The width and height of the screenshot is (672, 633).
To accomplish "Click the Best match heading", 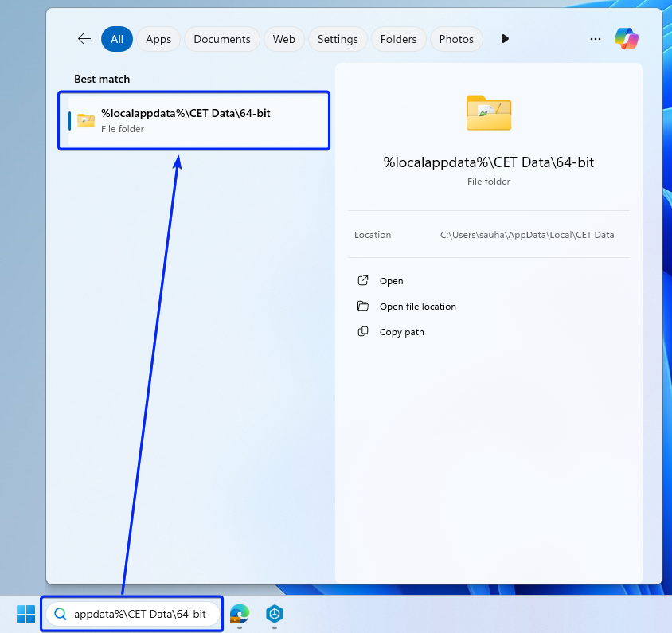I will coord(102,80).
